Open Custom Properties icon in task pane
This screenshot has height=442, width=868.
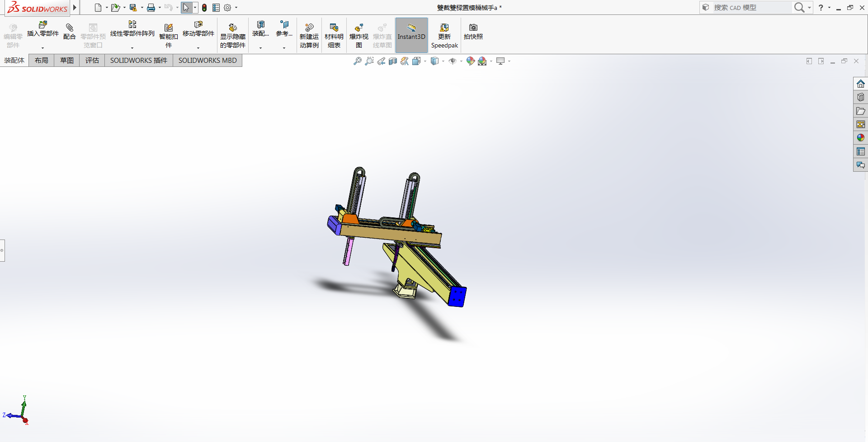point(860,151)
